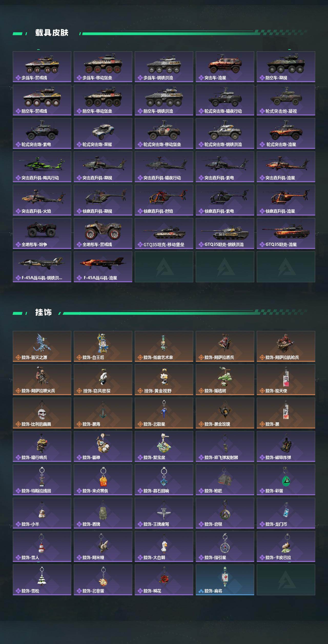
Task: Choose the 挂饰-黑金玫瑰 charm icon
Action: pyautogui.click(x=225, y=410)
